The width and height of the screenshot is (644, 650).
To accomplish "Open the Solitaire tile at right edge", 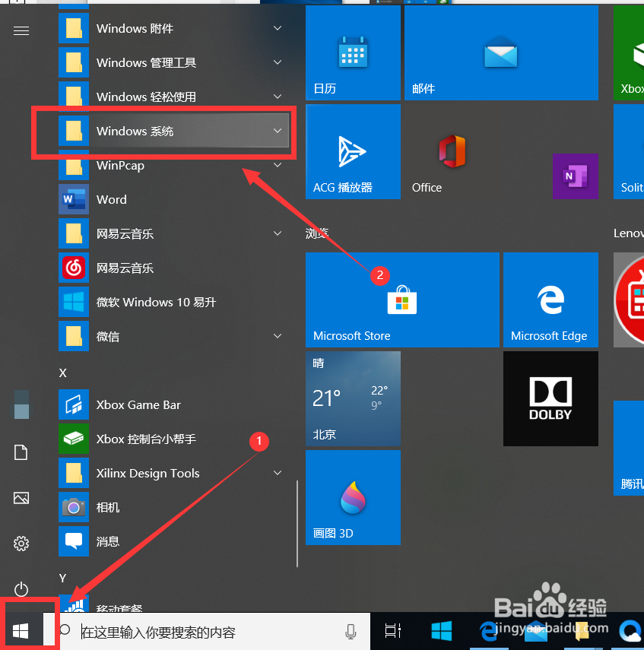I will (629, 152).
